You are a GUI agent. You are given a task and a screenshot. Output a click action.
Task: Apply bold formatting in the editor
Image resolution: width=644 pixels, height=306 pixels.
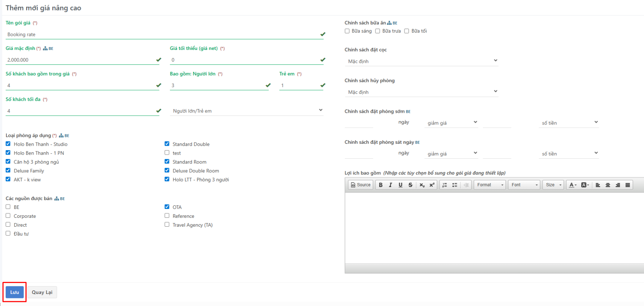click(381, 185)
